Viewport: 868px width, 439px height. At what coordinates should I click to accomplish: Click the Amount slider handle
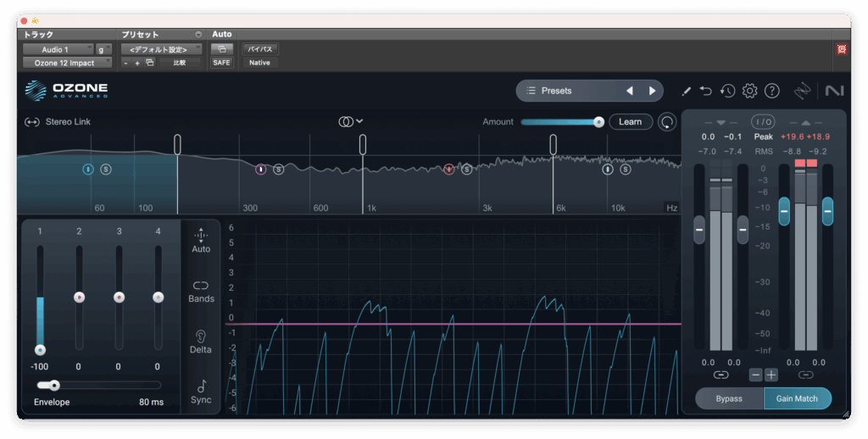[x=598, y=122]
